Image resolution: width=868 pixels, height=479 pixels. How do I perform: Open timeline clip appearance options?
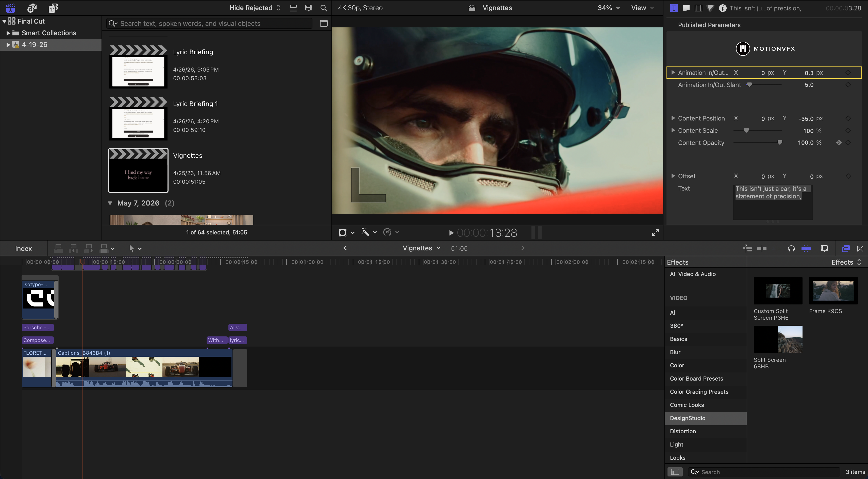click(x=824, y=249)
